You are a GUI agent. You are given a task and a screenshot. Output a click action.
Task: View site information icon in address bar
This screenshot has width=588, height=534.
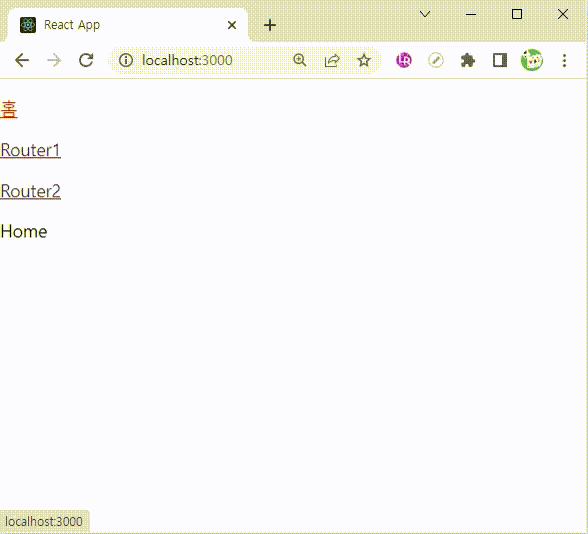pyautogui.click(x=126, y=60)
